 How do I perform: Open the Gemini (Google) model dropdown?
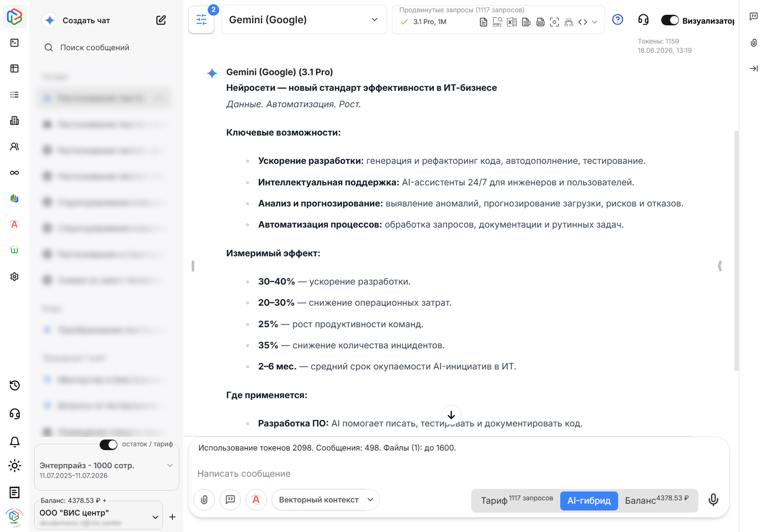(304, 19)
